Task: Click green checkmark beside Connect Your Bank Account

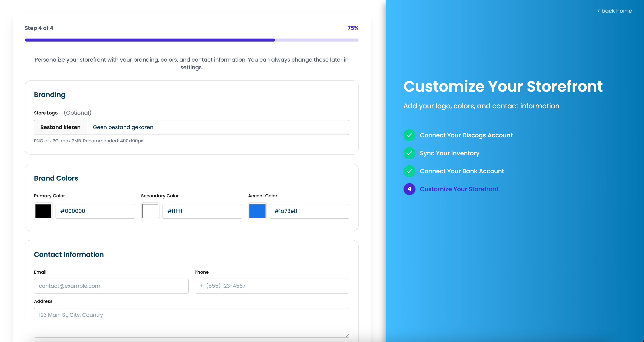Action: [409, 171]
